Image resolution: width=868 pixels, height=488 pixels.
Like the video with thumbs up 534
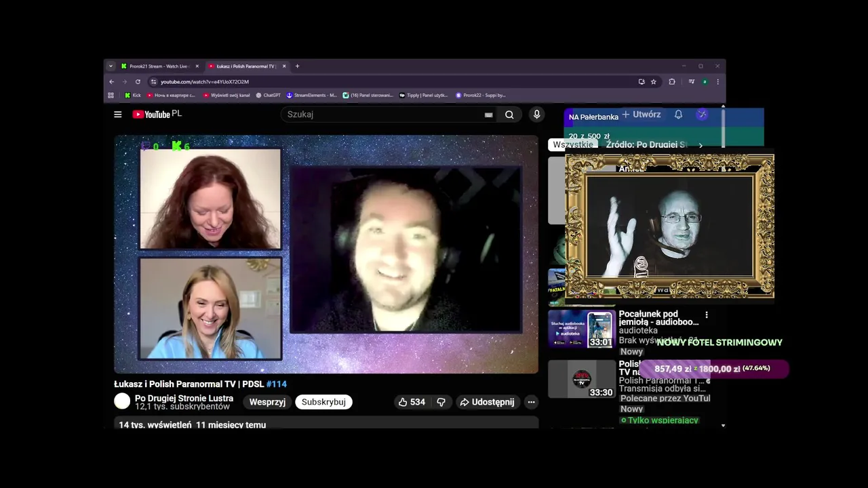pos(412,402)
